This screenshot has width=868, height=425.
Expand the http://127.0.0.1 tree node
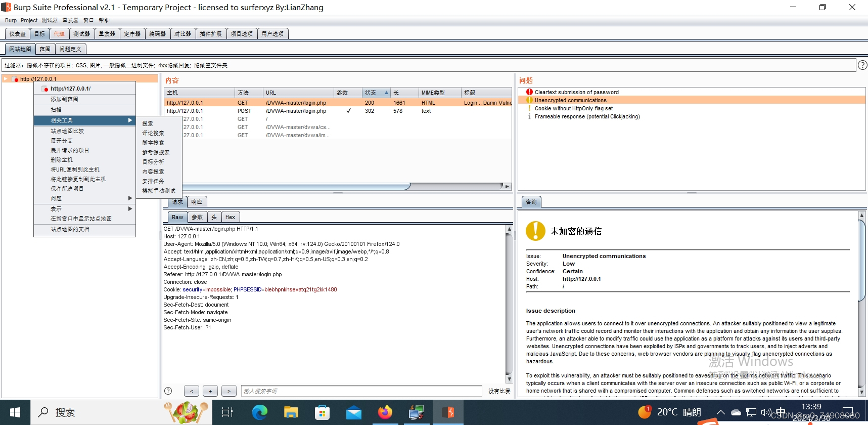click(6, 79)
